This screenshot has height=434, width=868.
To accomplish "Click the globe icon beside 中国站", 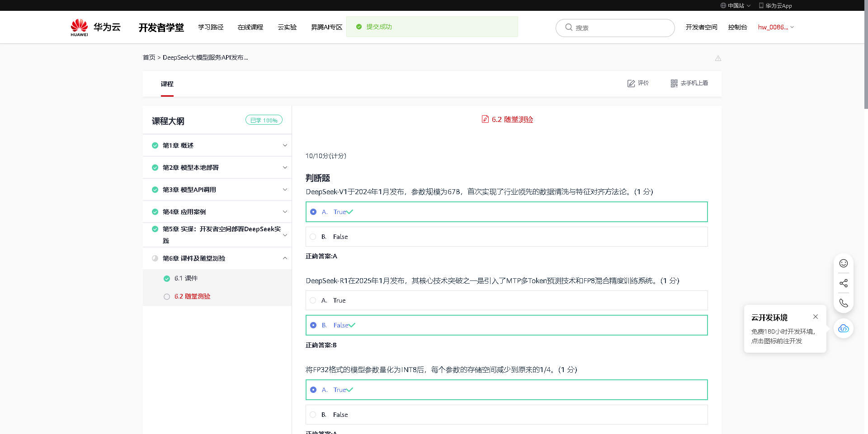I will (x=723, y=5).
